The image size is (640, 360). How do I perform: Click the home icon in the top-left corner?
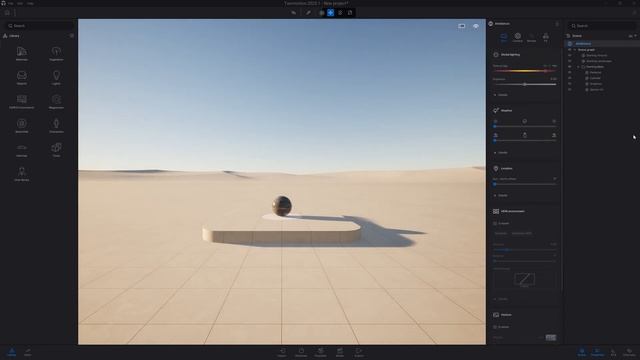[7, 13]
